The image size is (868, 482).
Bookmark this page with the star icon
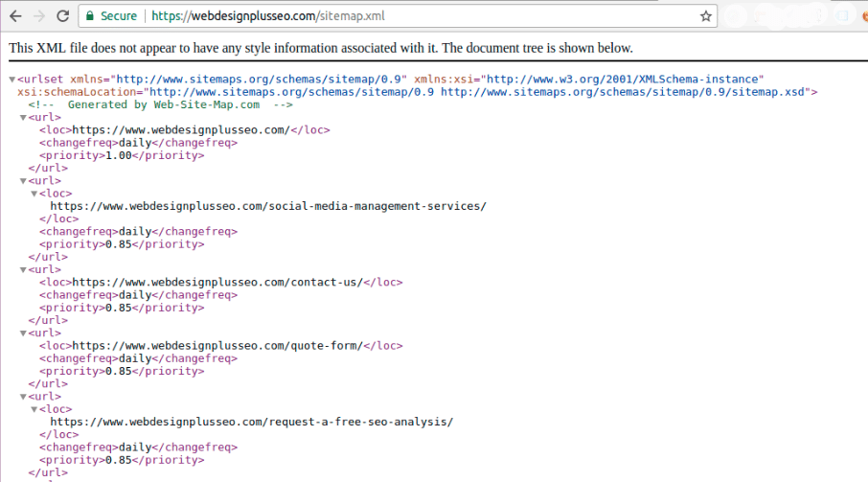tap(705, 16)
